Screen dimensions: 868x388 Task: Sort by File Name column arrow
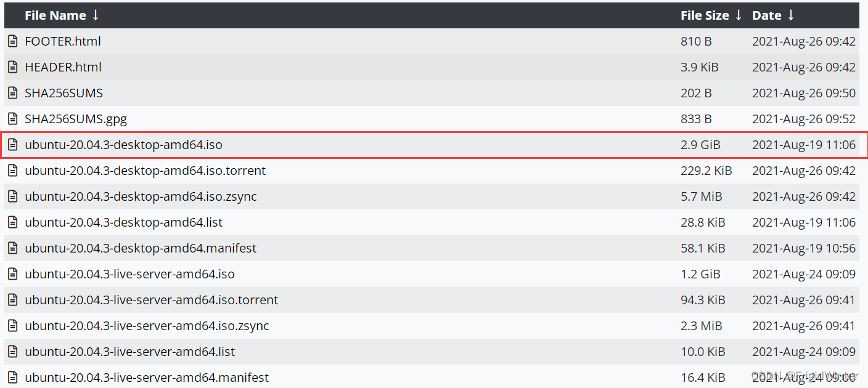[x=96, y=15]
